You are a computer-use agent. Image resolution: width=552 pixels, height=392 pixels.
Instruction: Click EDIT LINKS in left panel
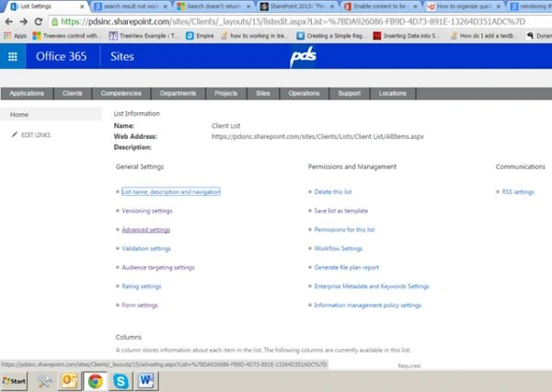click(x=36, y=135)
